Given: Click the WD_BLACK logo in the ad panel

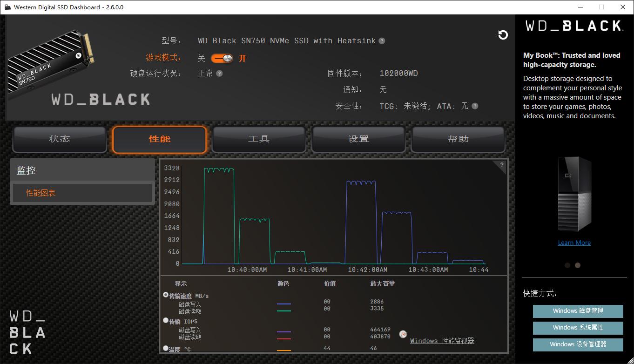Looking at the screenshot, I should coord(573,26).
